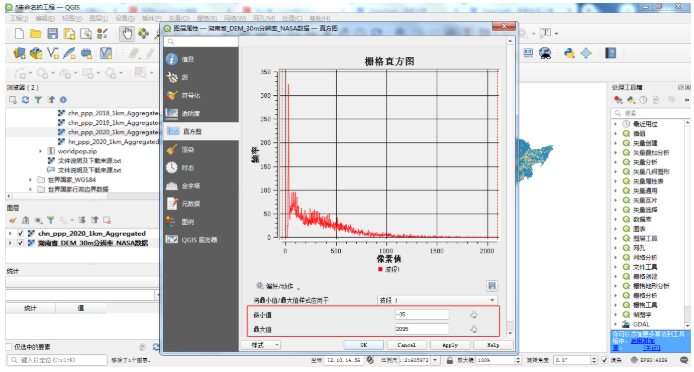The width and height of the screenshot is (694, 372).
Task: Click the Save Project disk icon
Action: [53, 34]
